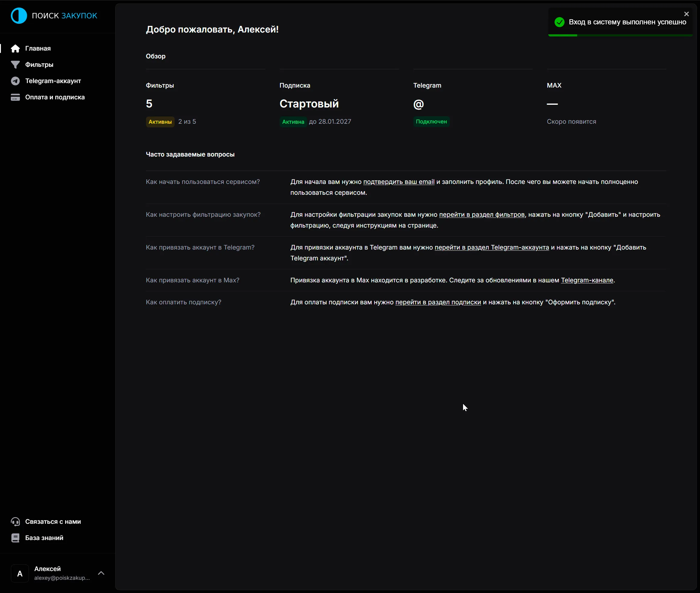Close the login success notification
The width and height of the screenshot is (700, 593).
click(686, 14)
